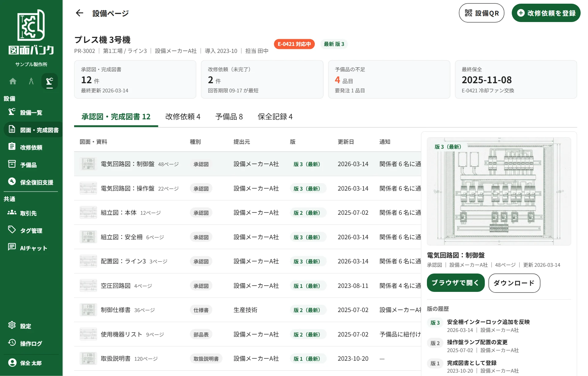Click thumbnail of 空圧回路図 row
588x376 pixels.
pyautogui.click(x=88, y=286)
